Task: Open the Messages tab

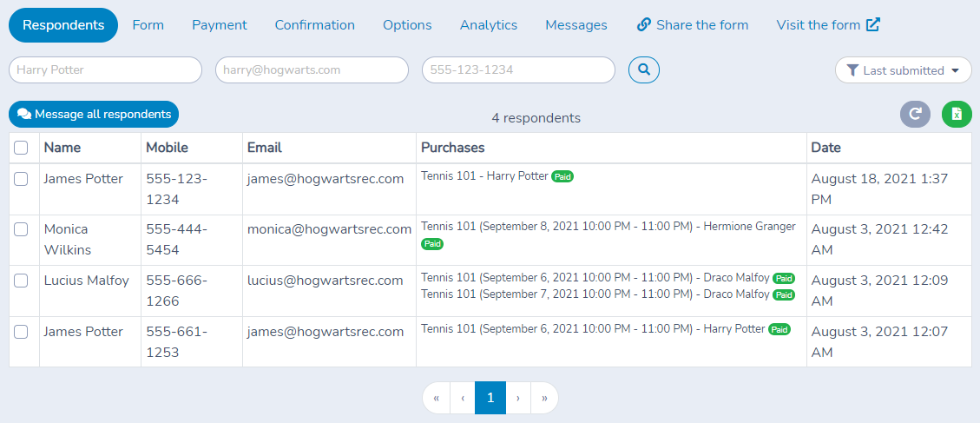Action: pyautogui.click(x=576, y=25)
